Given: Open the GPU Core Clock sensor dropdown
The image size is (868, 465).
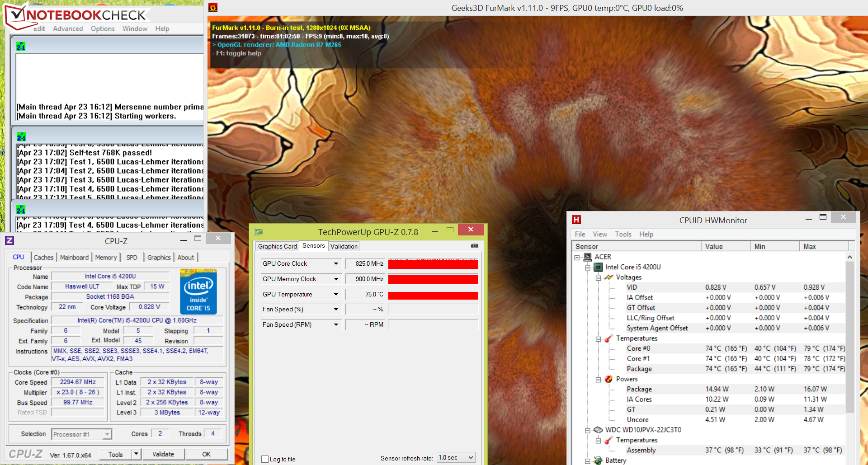Looking at the screenshot, I should point(336,263).
